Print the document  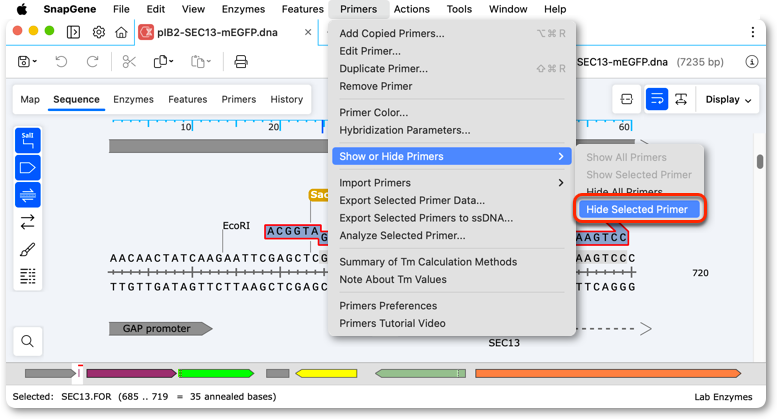(241, 61)
